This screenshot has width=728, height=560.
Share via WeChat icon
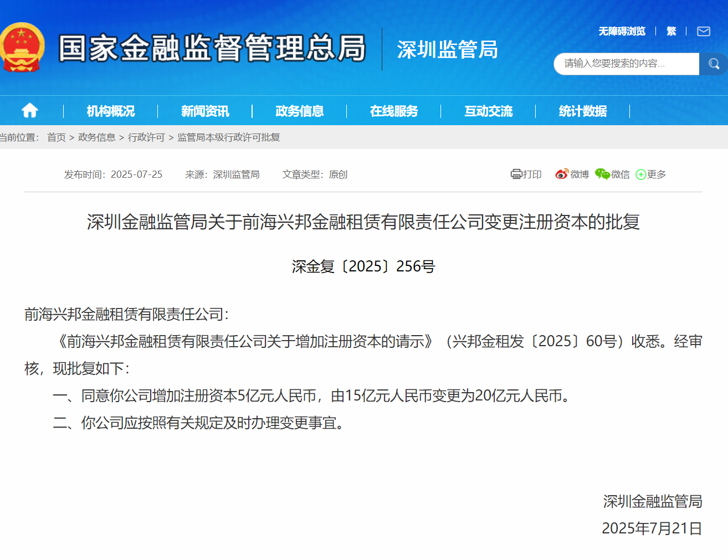pyautogui.click(x=602, y=174)
